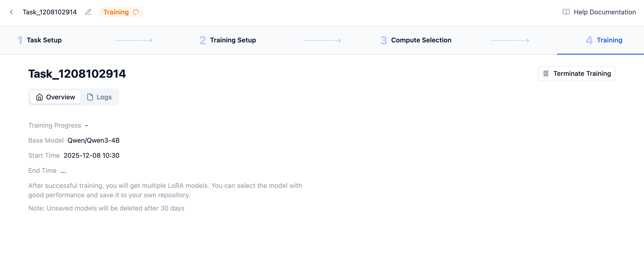Screen dimensions: 644x267
Task: Click the base model name Qwen/Qwen3-4B
Action: [x=93, y=140]
